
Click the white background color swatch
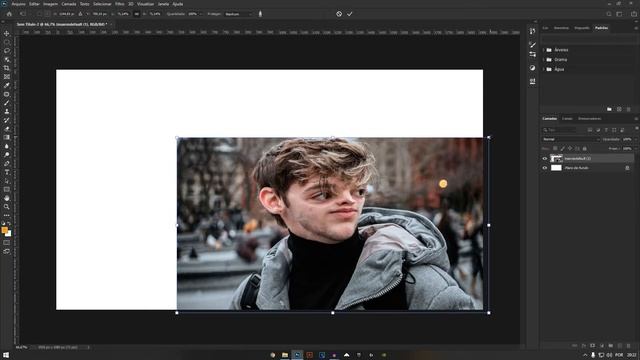tap(9, 234)
